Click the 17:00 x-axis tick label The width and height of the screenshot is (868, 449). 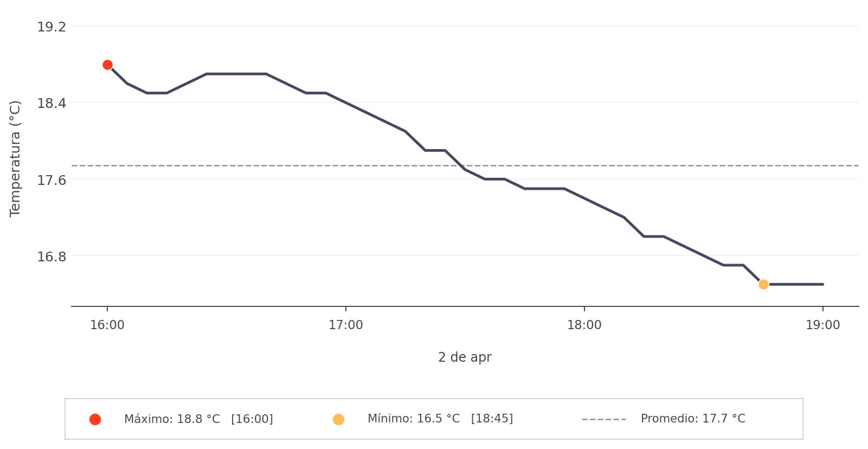[346, 325]
